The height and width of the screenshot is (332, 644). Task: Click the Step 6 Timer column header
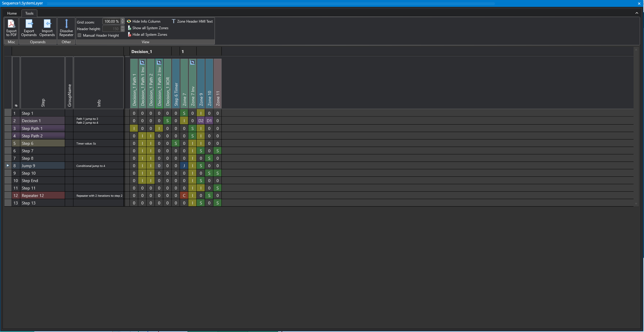click(176, 83)
